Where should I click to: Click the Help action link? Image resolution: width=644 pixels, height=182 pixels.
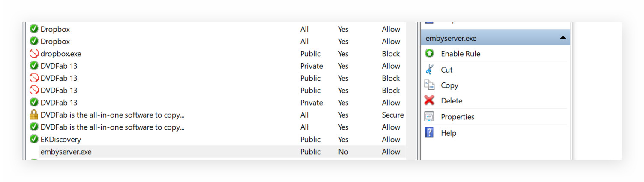[449, 133]
